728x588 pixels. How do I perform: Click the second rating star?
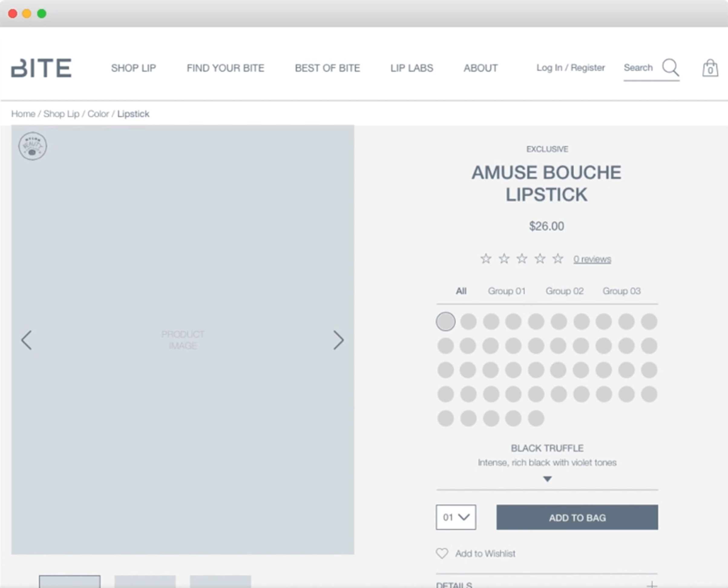504,259
